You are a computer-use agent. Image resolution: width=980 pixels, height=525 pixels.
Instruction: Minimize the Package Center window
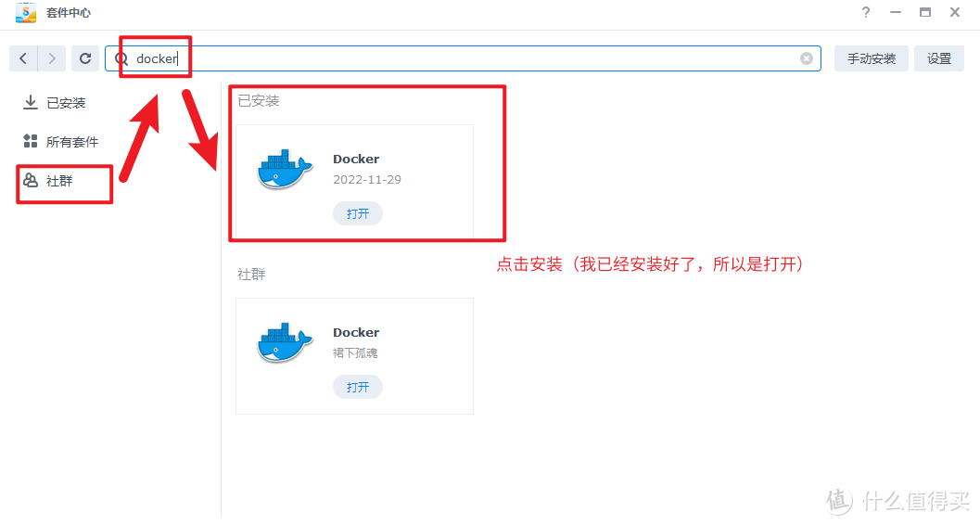coord(896,12)
